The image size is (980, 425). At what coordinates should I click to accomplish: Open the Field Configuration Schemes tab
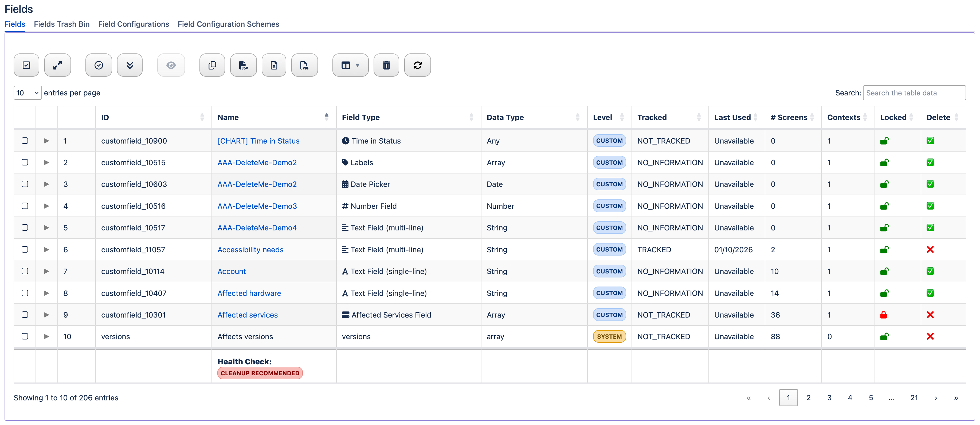(x=228, y=24)
